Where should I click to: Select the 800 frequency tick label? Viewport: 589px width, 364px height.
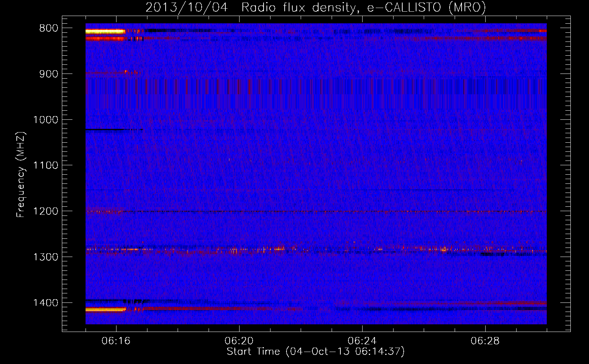(49, 28)
